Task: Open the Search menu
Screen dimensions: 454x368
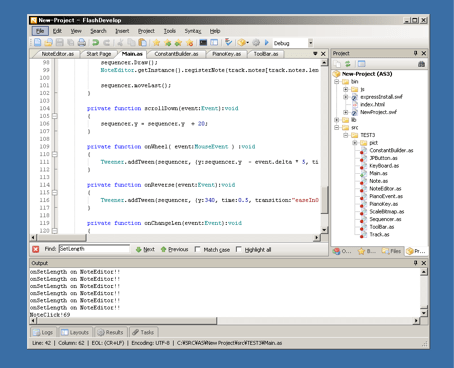Action: [98, 31]
